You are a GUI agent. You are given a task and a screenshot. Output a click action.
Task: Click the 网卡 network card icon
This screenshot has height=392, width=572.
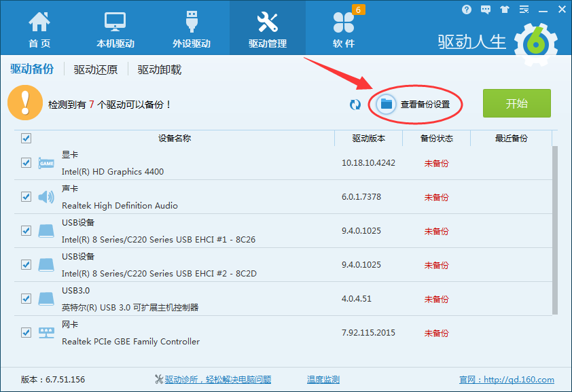(46, 333)
